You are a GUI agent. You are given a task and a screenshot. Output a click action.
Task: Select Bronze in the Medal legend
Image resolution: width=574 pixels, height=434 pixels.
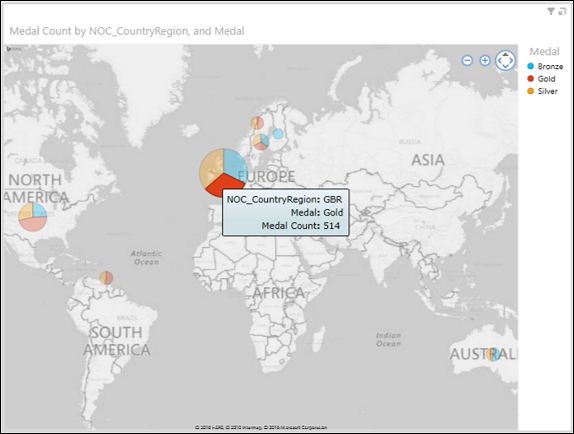pos(545,66)
